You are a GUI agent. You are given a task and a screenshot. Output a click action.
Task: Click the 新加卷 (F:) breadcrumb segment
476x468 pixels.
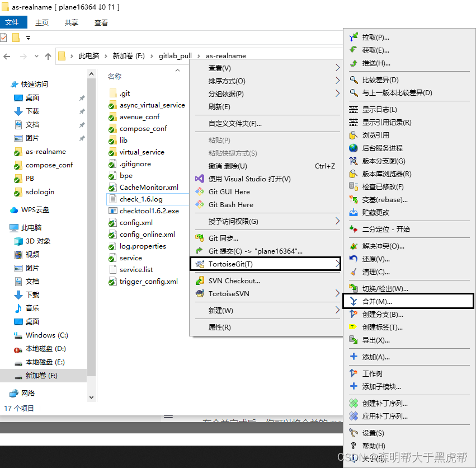pyautogui.click(x=129, y=56)
